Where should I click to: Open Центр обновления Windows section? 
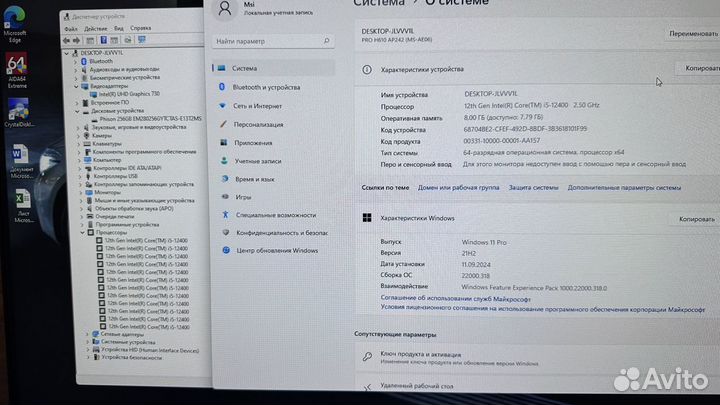[x=275, y=251]
